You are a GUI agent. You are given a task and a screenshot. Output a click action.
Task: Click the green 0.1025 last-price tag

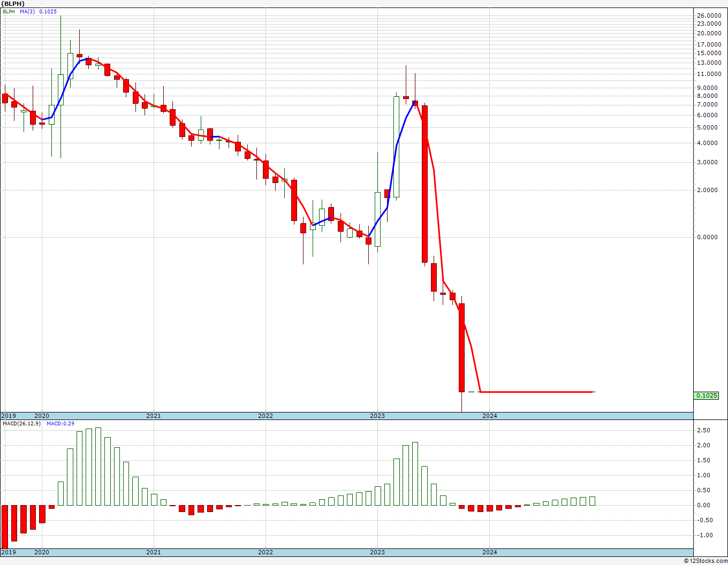click(707, 395)
